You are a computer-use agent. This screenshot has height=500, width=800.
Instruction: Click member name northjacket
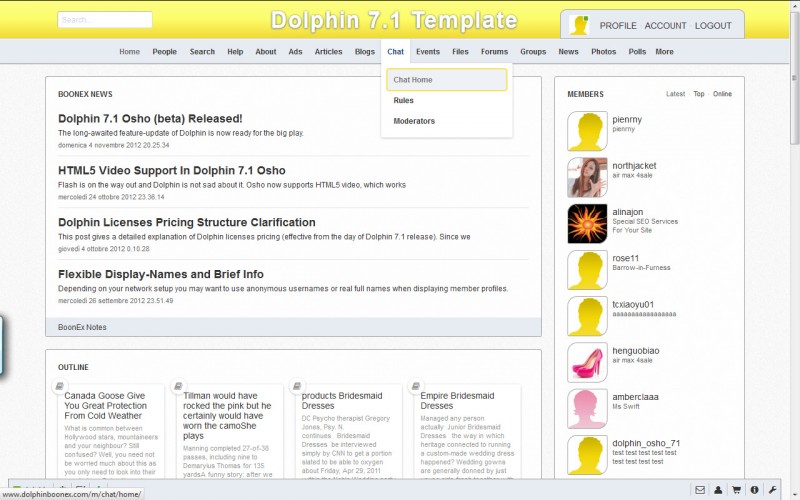[634, 166]
